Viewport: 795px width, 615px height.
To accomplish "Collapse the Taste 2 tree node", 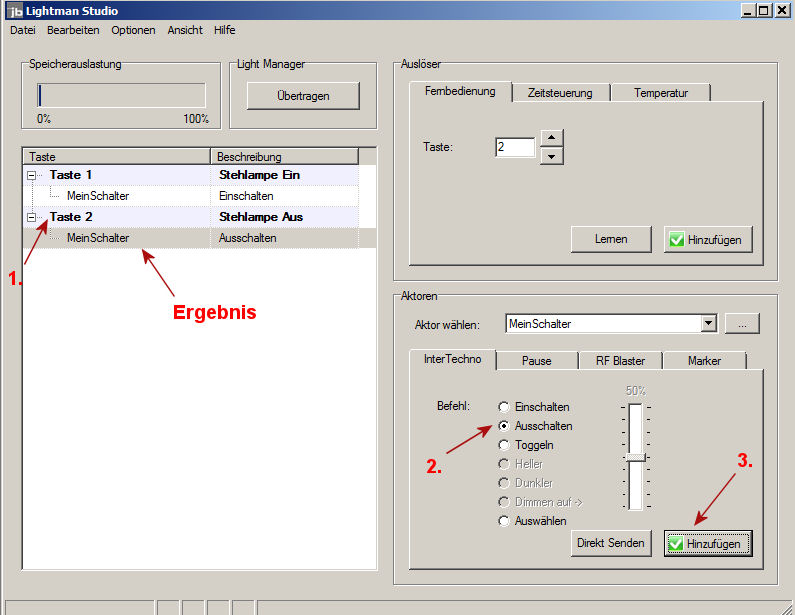I will coord(32,217).
